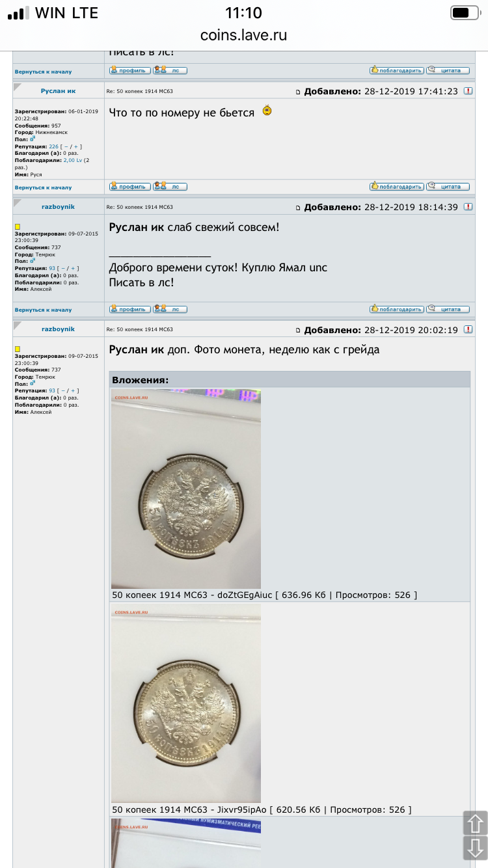Report the 18:14:39 post via red flag icon
This screenshot has height=868, width=488.
click(x=468, y=208)
